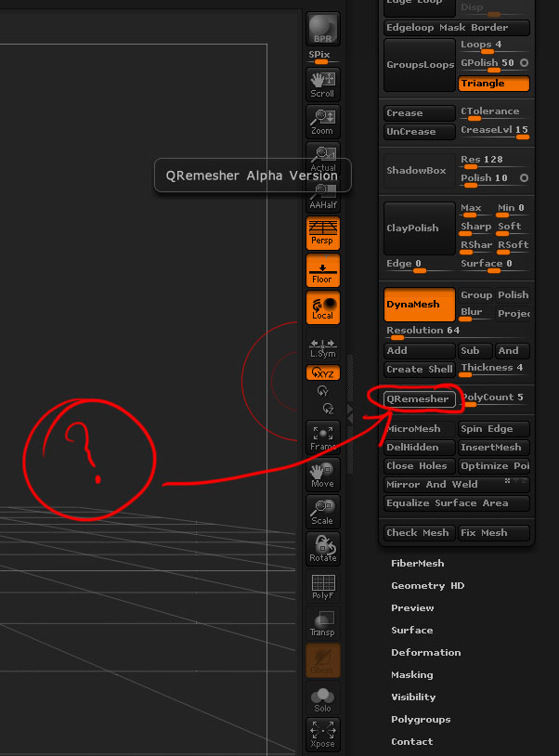Toggle L.Sym local symmetry
Screen dimensions: 559x756
323,347
